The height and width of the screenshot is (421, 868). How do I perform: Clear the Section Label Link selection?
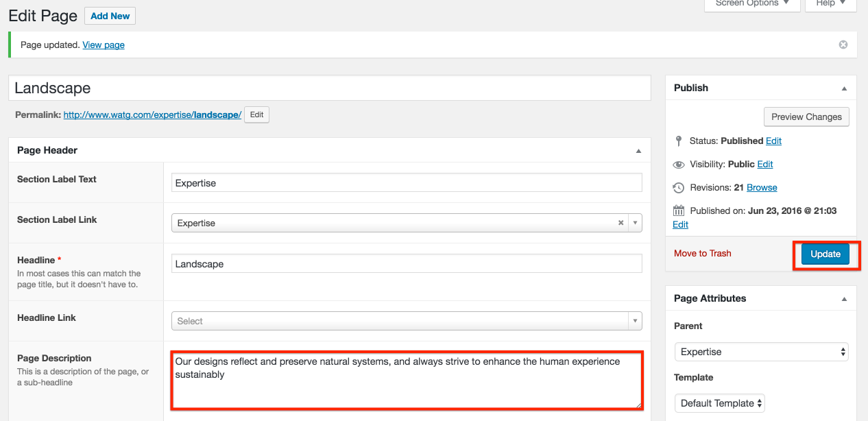620,223
